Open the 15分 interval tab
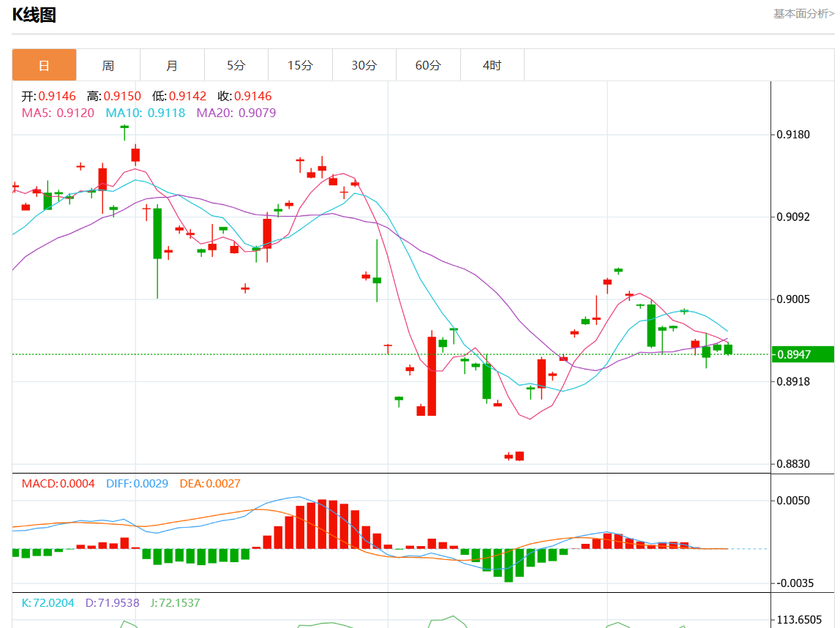 pos(300,65)
